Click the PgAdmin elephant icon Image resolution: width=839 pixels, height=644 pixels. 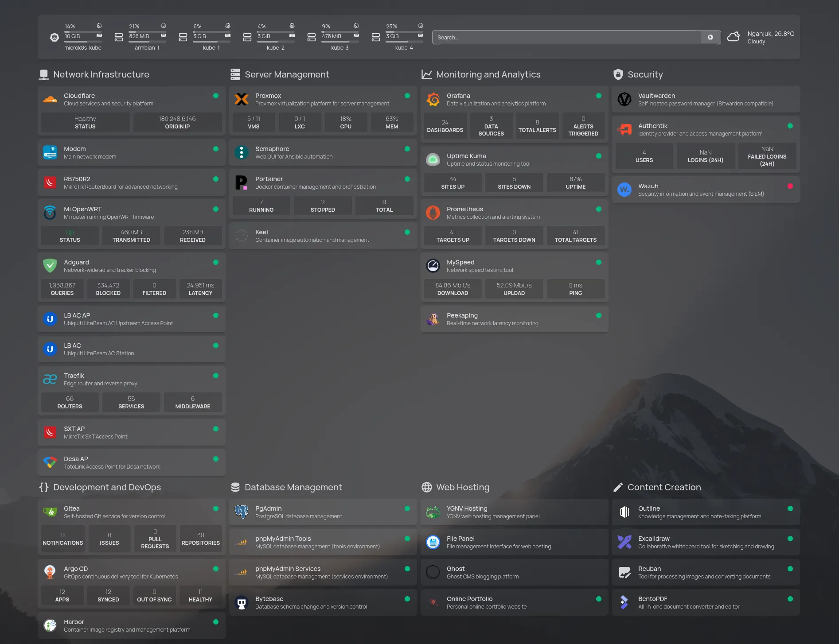[x=242, y=512]
